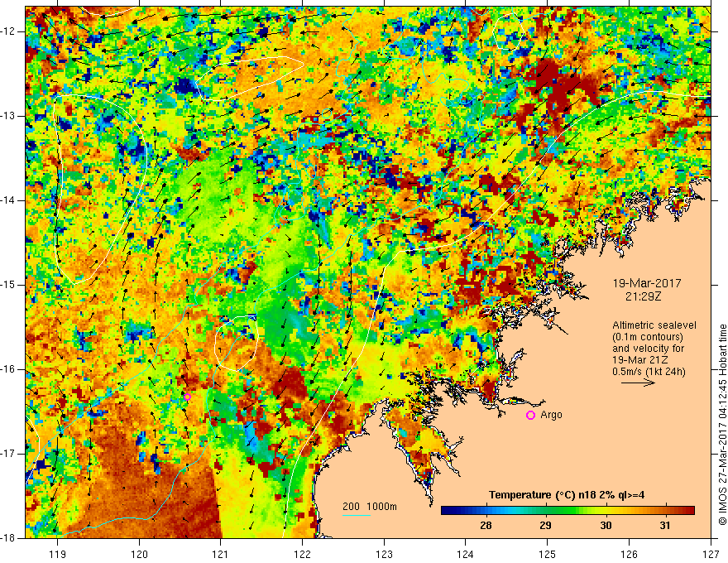
Task: Click longitude axis label '121'
Action: tap(221, 554)
